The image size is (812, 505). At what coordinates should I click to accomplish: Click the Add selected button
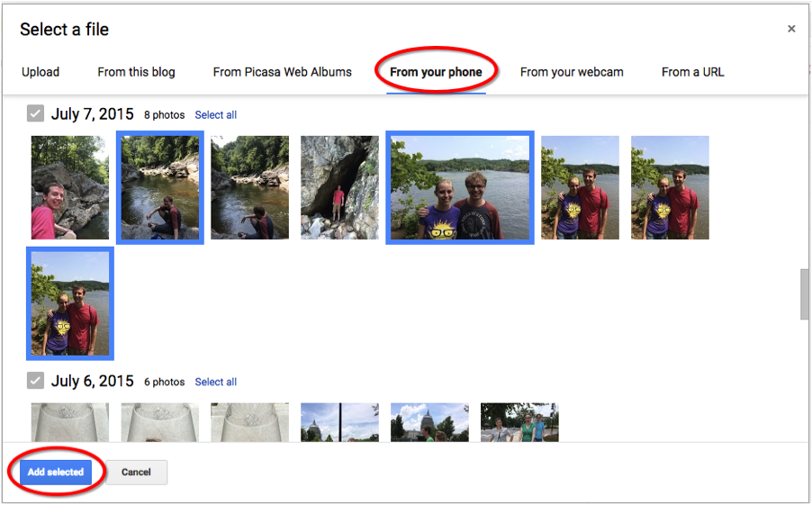tap(56, 472)
